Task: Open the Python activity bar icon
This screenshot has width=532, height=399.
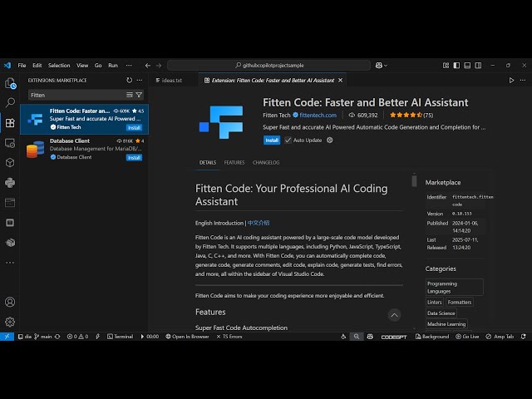Action: (x=10, y=183)
